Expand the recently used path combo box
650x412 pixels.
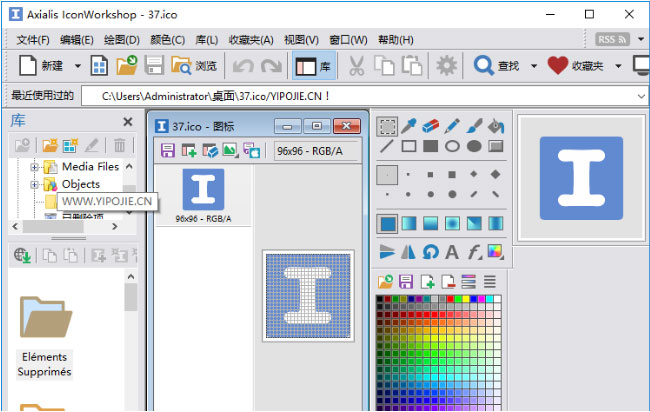point(641,97)
